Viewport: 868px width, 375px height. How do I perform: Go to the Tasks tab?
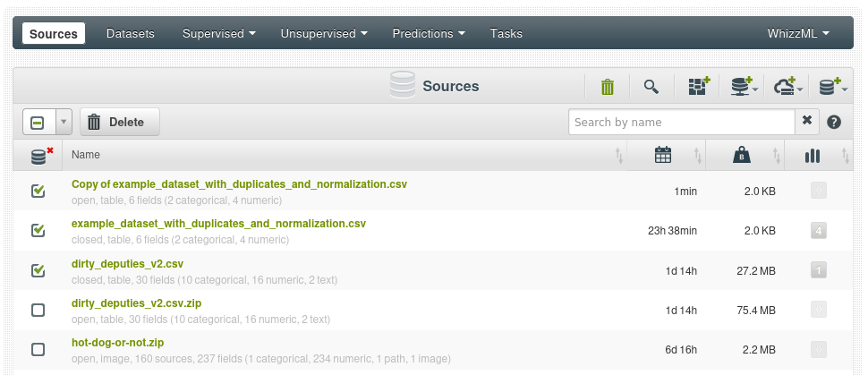(506, 34)
